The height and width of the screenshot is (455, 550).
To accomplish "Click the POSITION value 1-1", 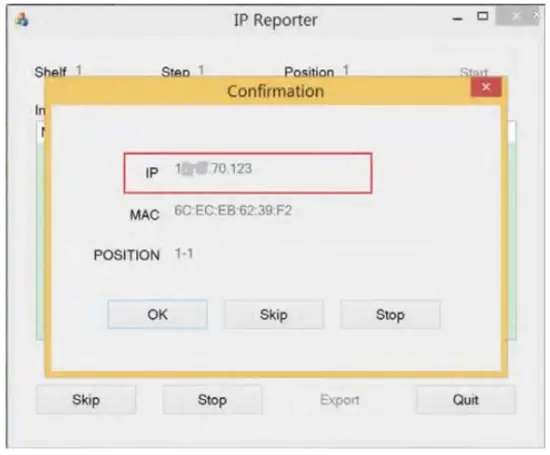I will click(x=184, y=253).
